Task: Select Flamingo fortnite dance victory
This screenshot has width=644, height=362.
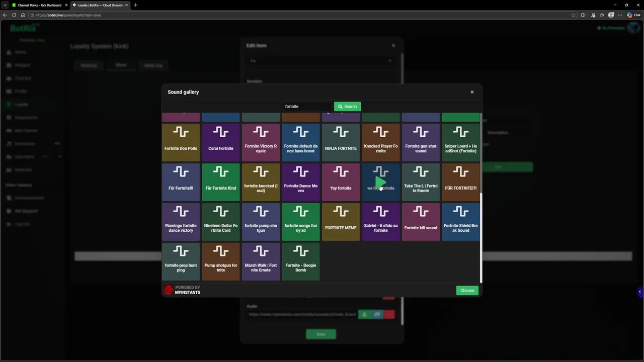Action: (x=181, y=222)
